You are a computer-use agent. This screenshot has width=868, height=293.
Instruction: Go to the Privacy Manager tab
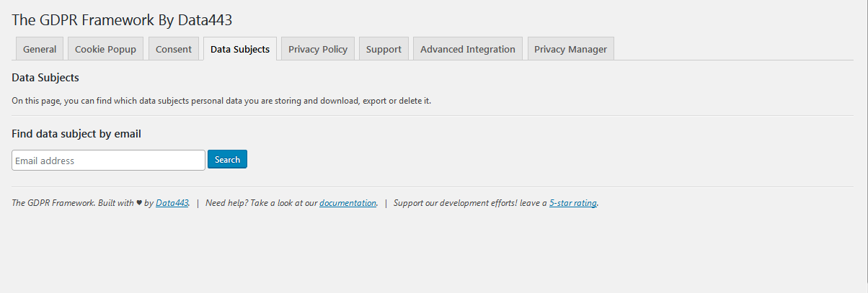[570, 49]
